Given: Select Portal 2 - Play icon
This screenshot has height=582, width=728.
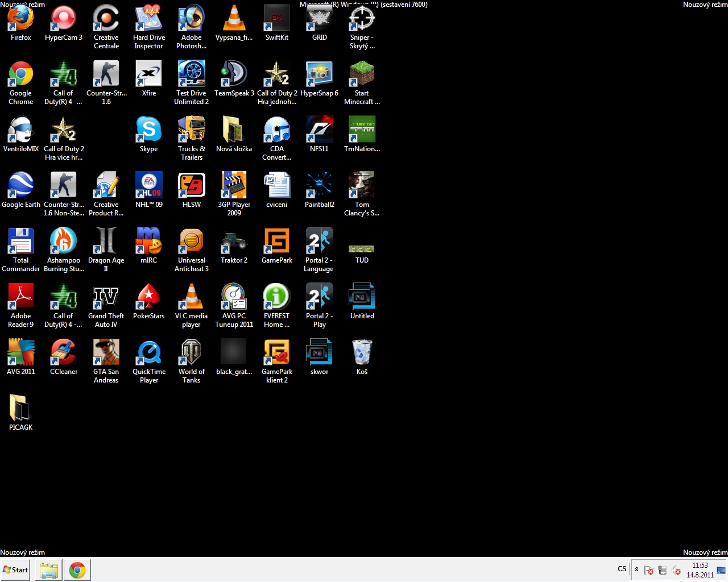Looking at the screenshot, I should pos(320,306).
